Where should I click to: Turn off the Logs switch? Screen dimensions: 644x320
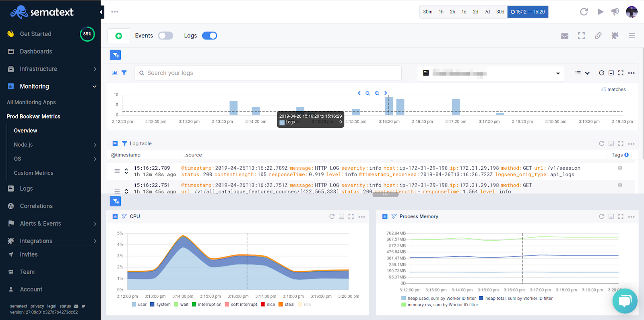209,36
